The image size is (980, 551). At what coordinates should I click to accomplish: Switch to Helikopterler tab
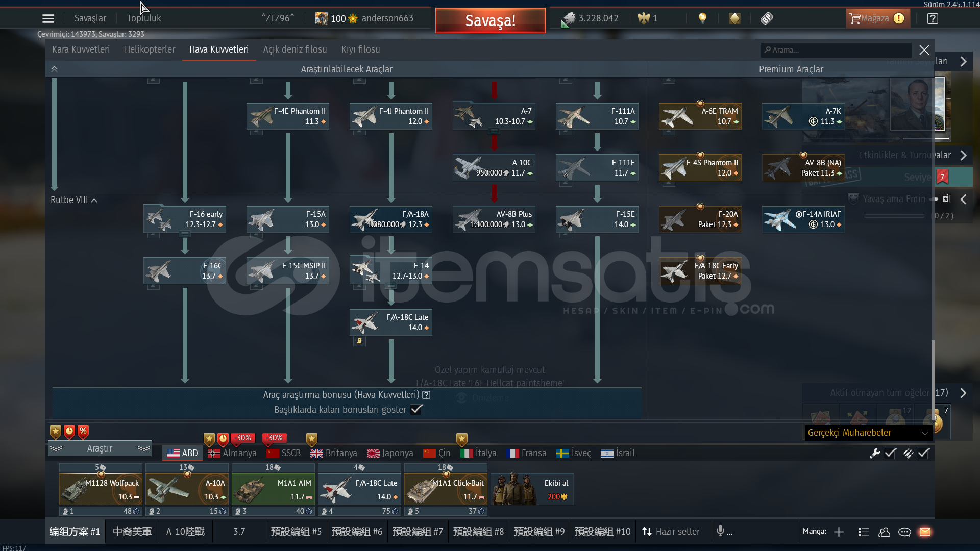[150, 49]
